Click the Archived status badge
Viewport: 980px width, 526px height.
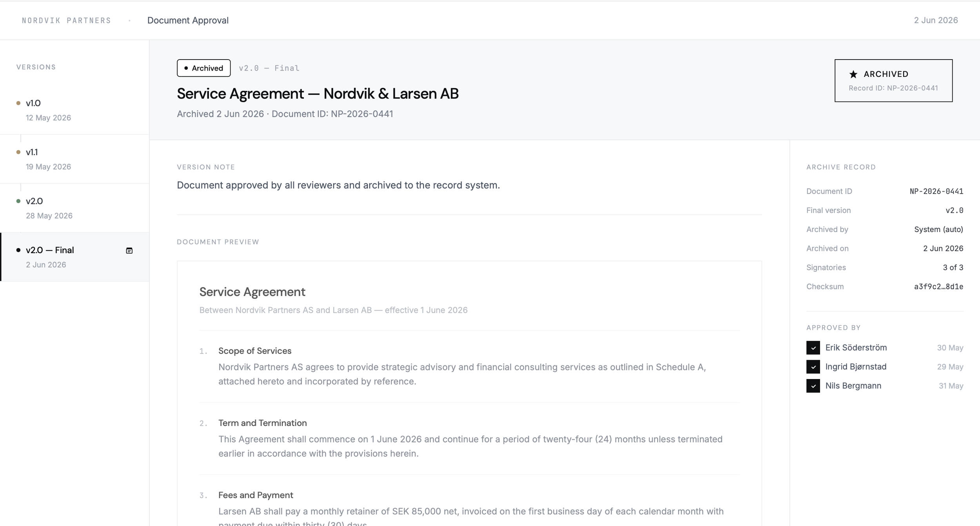click(x=203, y=68)
